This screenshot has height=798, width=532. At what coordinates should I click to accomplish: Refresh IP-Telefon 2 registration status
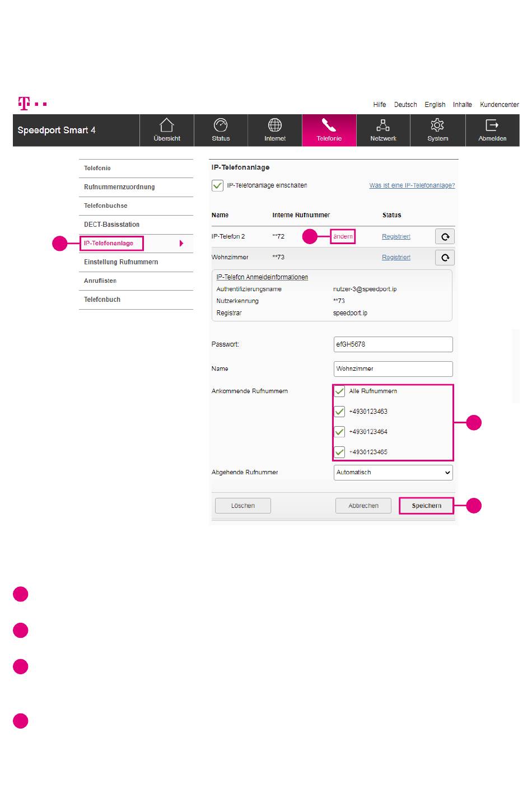coord(445,236)
